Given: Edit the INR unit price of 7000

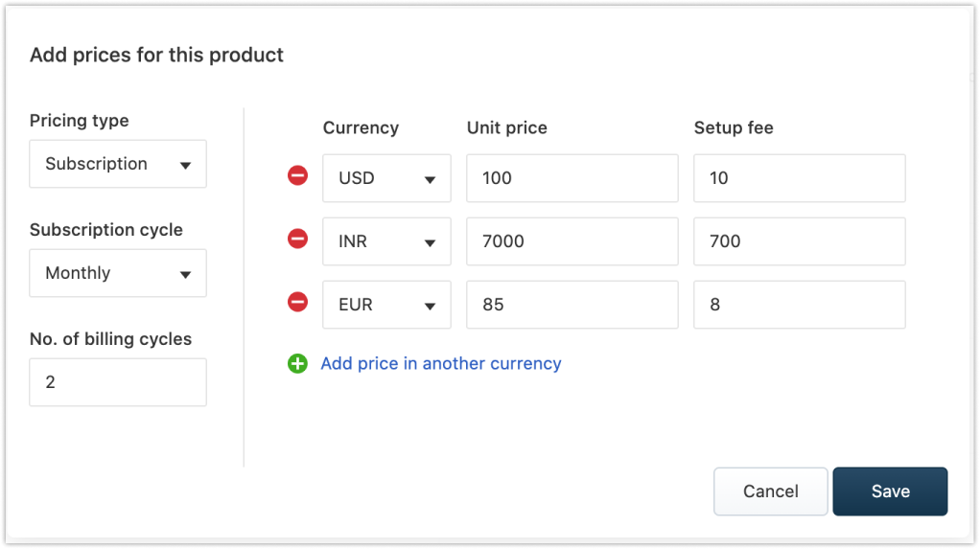Looking at the screenshot, I should point(572,241).
